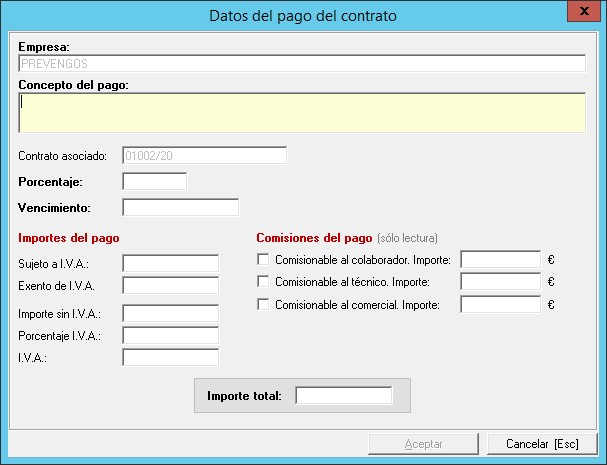The image size is (607, 465).
Task: Select the Contrato asociado field
Action: click(204, 155)
